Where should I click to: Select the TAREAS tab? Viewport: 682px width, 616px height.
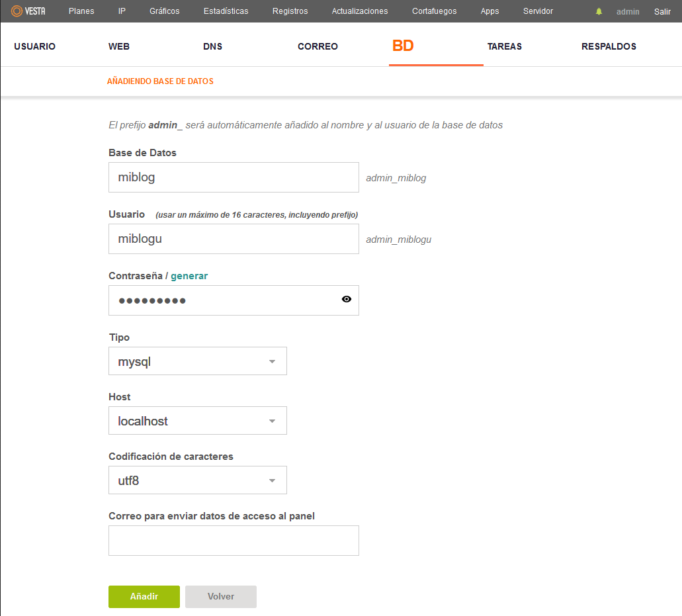point(505,46)
